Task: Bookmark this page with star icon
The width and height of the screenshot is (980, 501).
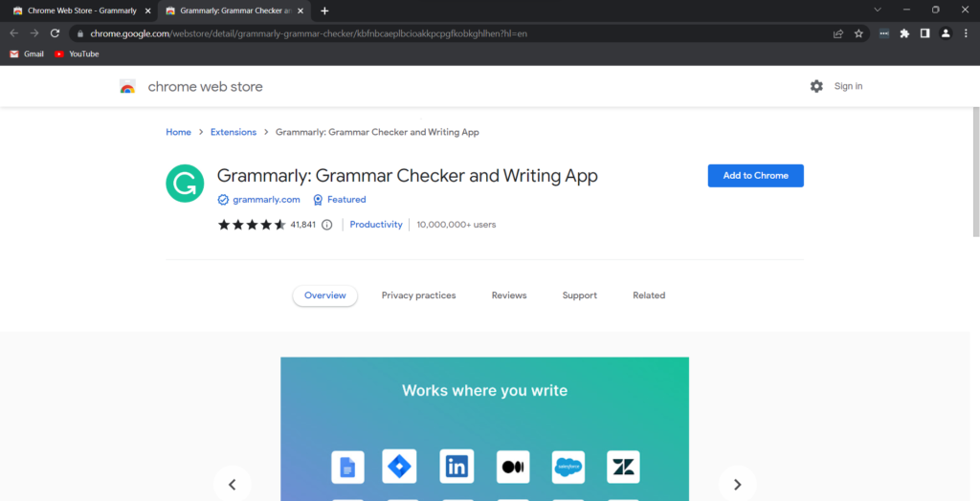Action: pyautogui.click(x=858, y=33)
